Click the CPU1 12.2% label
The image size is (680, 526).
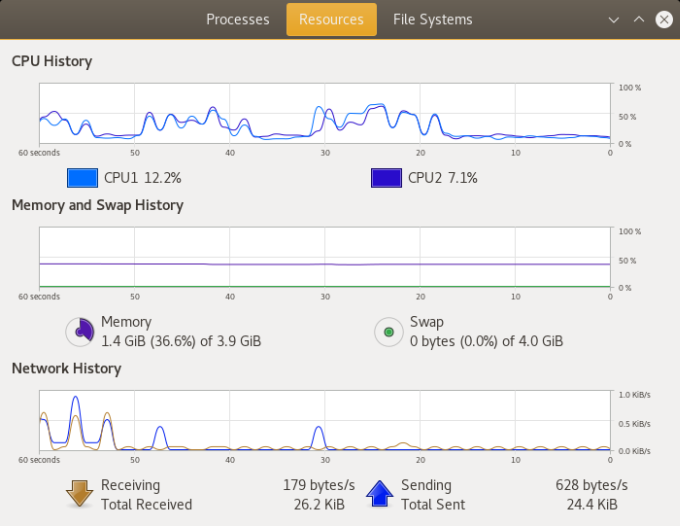[142, 178]
